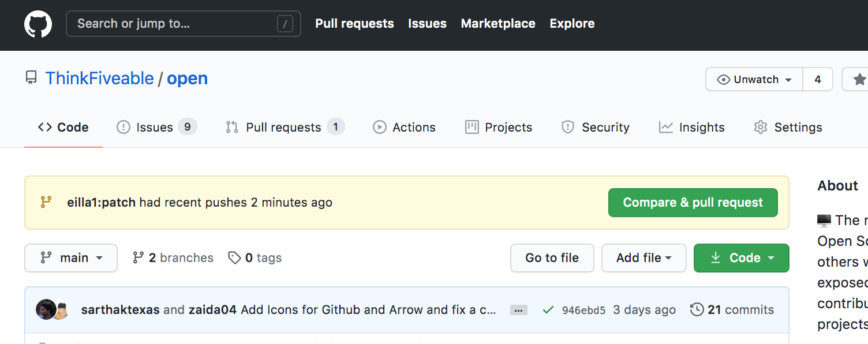Click the About heading
The image size is (868, 344).
(x=837, y=186)
